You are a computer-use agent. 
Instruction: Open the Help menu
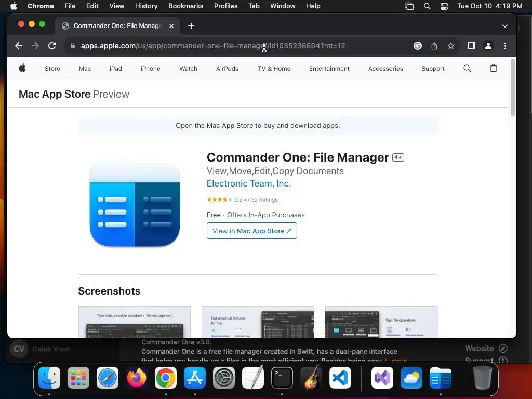313,6
